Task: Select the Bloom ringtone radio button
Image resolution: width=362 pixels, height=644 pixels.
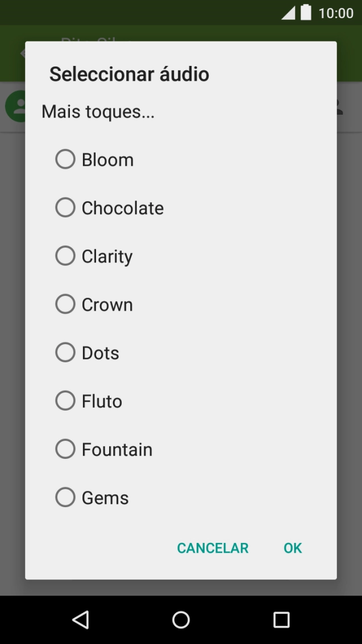Action: (65, 160)
